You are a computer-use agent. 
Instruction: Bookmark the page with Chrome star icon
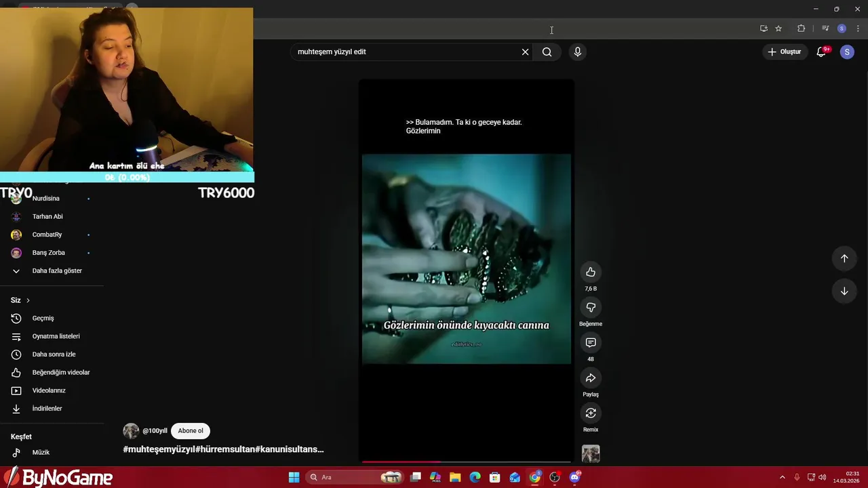point(778,28)
